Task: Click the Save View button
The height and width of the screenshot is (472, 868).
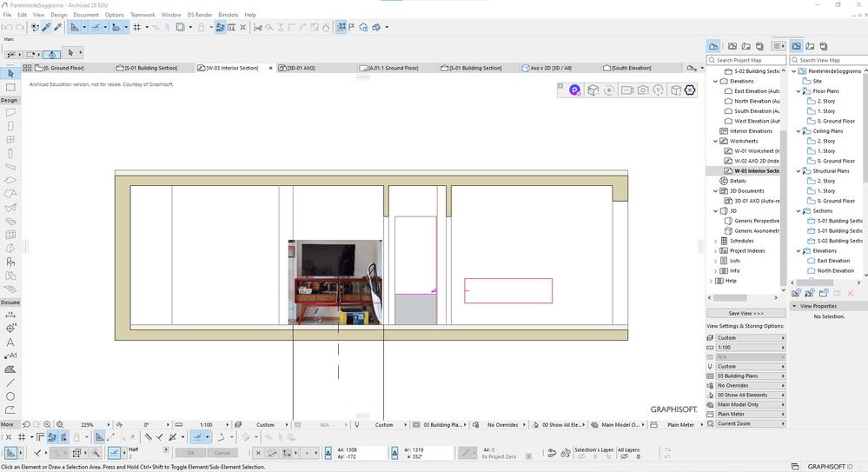Action: 745,313
